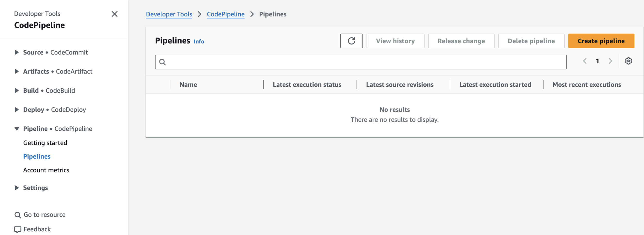Open CodePipeline breadcrumb link

(226, 14)
